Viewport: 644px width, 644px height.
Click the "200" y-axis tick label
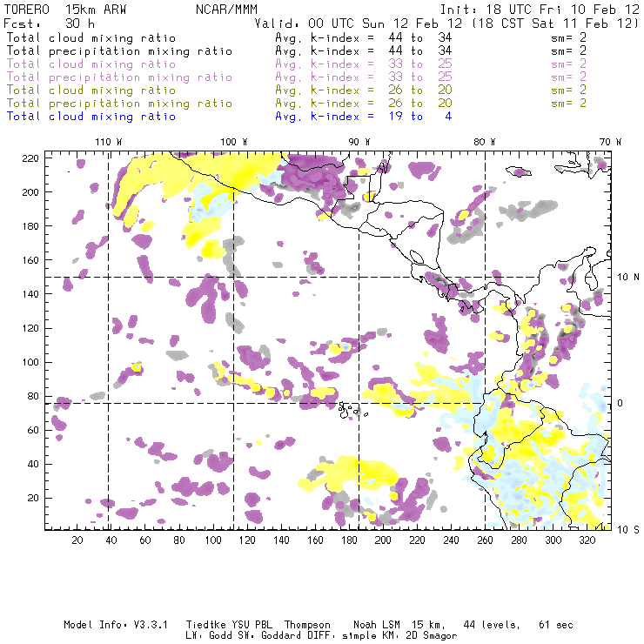30,192
